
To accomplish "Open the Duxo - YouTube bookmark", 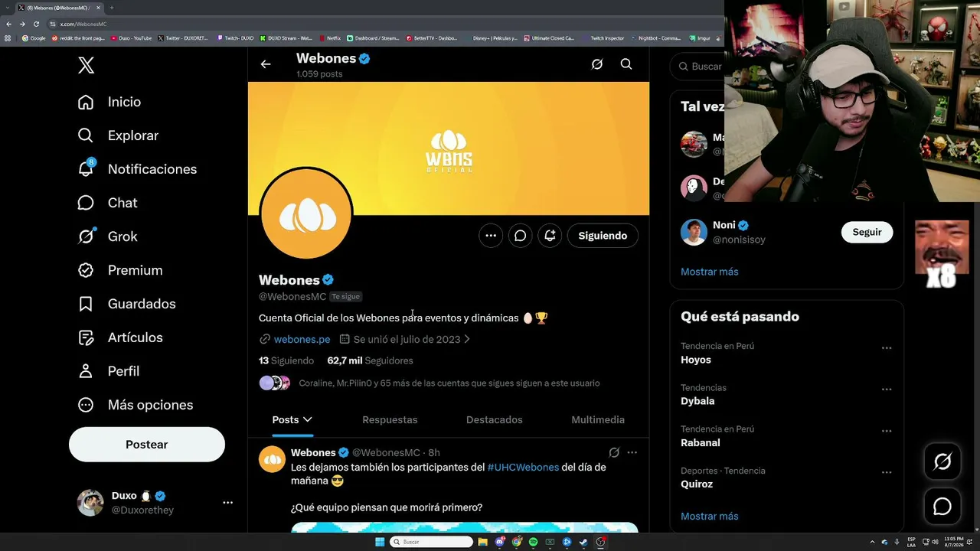I will (131, 38).
